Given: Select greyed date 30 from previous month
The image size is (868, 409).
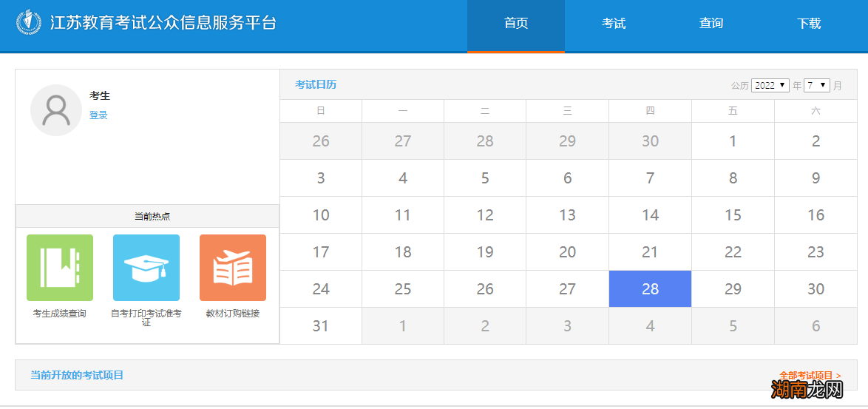Looking at the screenshot, I should [x=650, y=141].
